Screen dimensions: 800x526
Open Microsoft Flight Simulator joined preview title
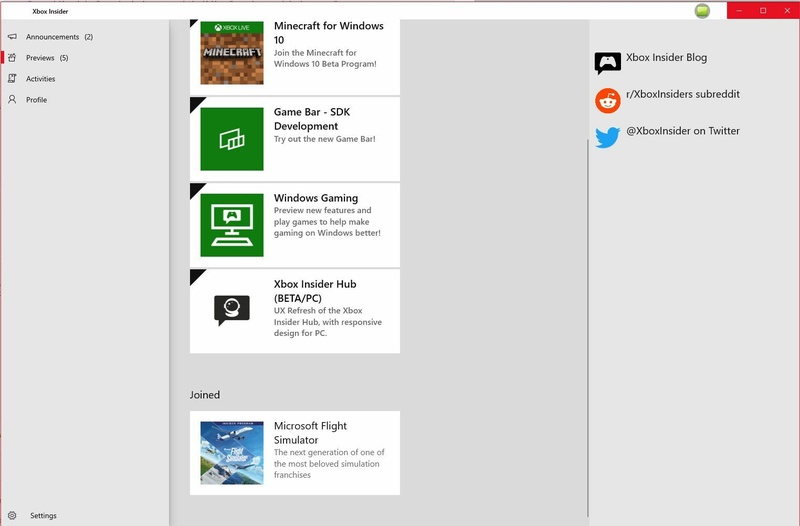pos(310,433)
